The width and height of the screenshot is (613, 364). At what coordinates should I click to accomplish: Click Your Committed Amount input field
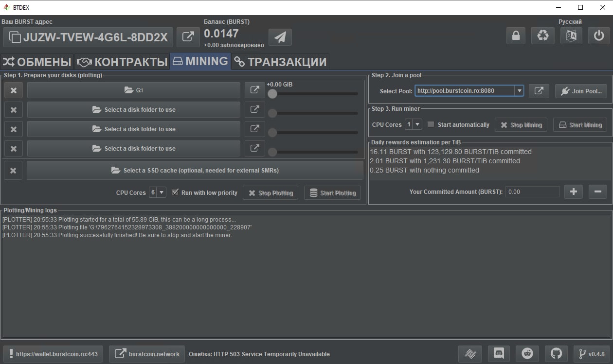coord(532,192)
